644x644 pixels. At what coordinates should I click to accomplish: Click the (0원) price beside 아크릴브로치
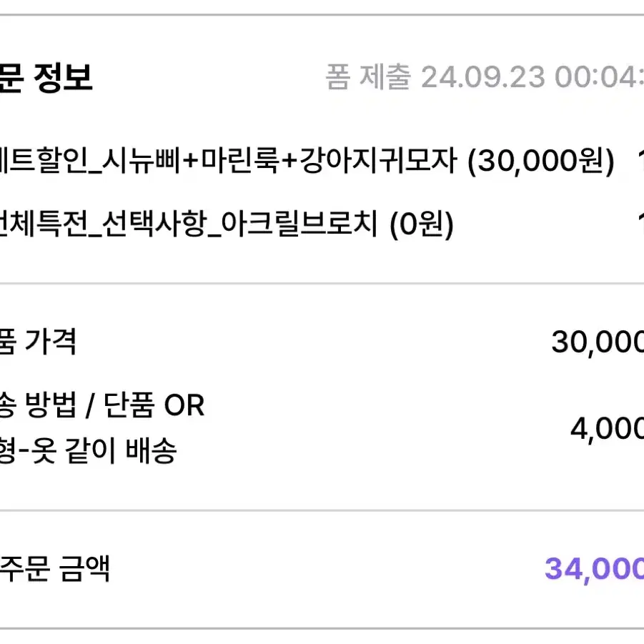422,225
